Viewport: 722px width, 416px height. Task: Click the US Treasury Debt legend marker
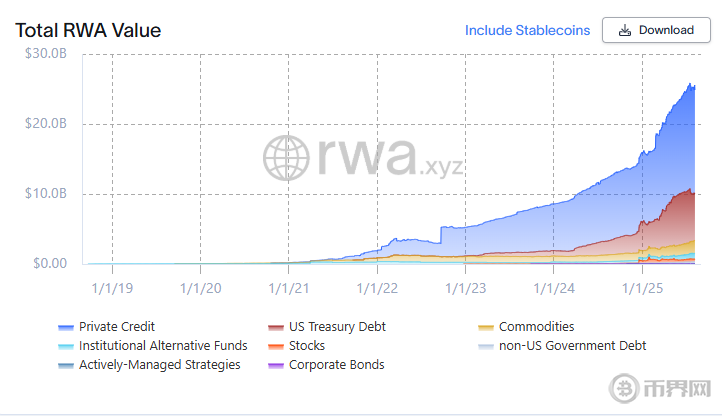(276, 327)
